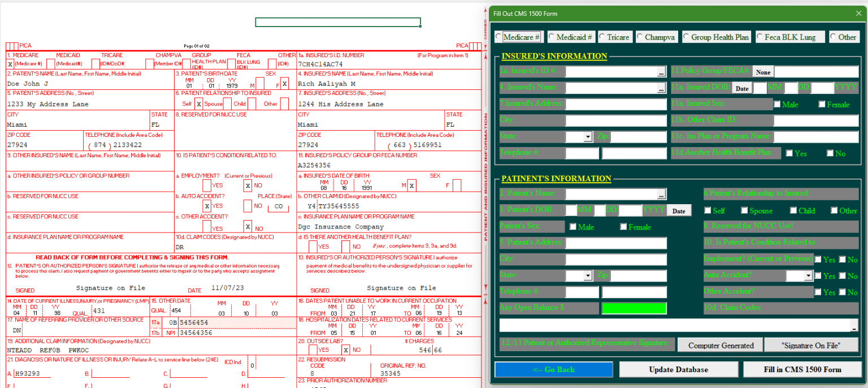Viewport: 868px width, 388px height.
Task: Select the Tricare radio button
Action: [602, 37]
